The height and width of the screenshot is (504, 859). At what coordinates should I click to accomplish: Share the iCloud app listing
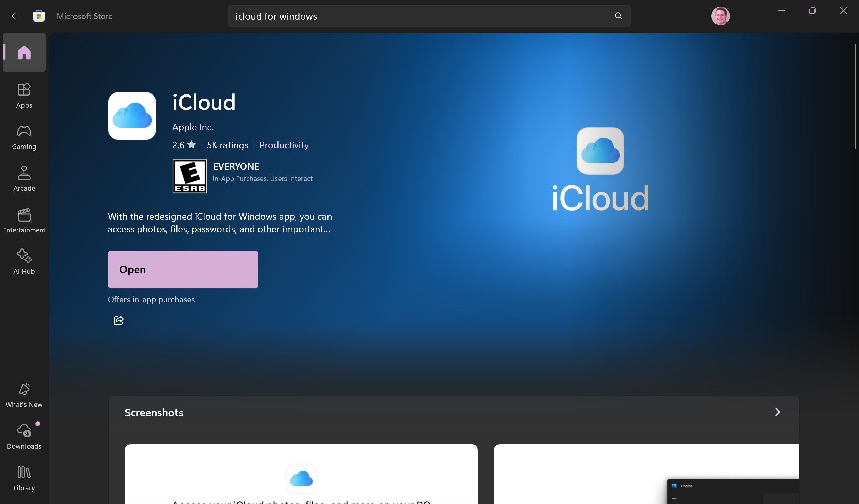point(118,320)
